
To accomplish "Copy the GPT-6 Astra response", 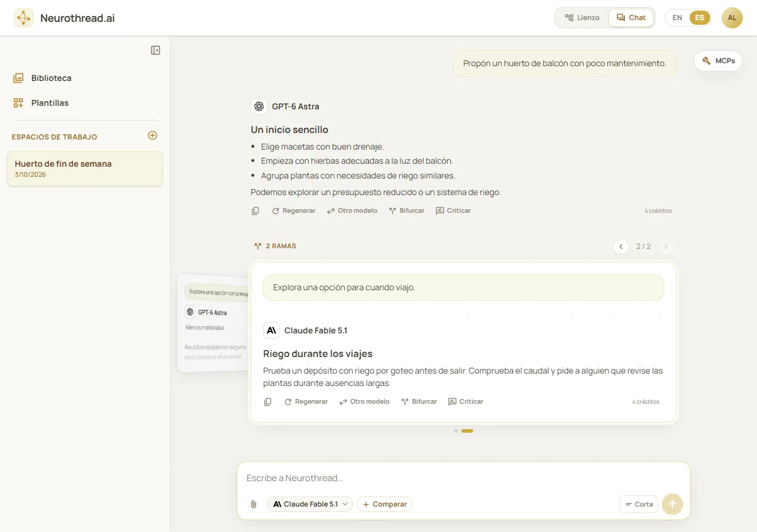I will point(255,210).
